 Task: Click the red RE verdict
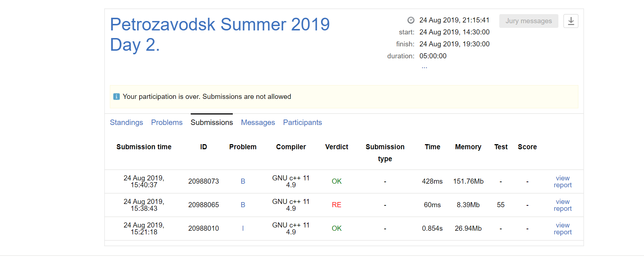pyautogui.click(x=337, y=205)
